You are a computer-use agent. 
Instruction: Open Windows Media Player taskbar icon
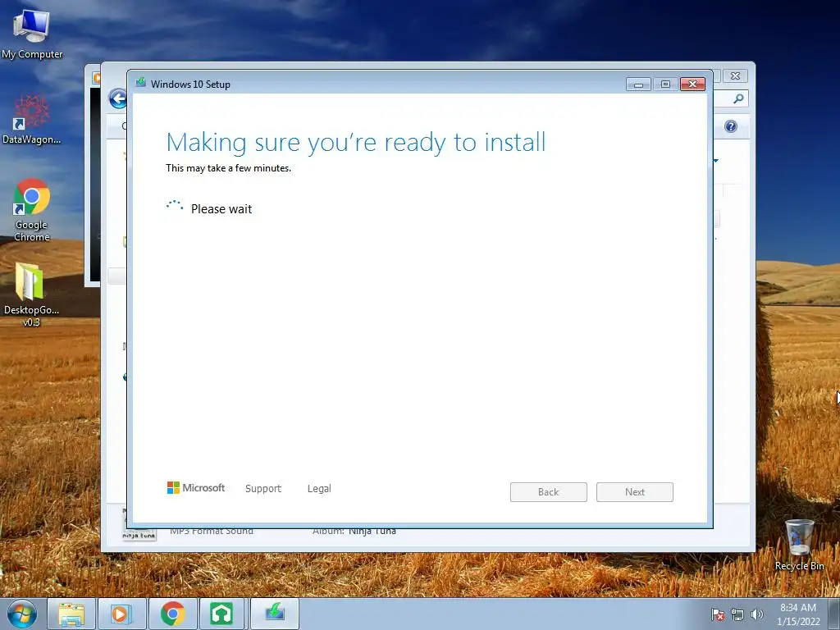click(x=121, y=614)
